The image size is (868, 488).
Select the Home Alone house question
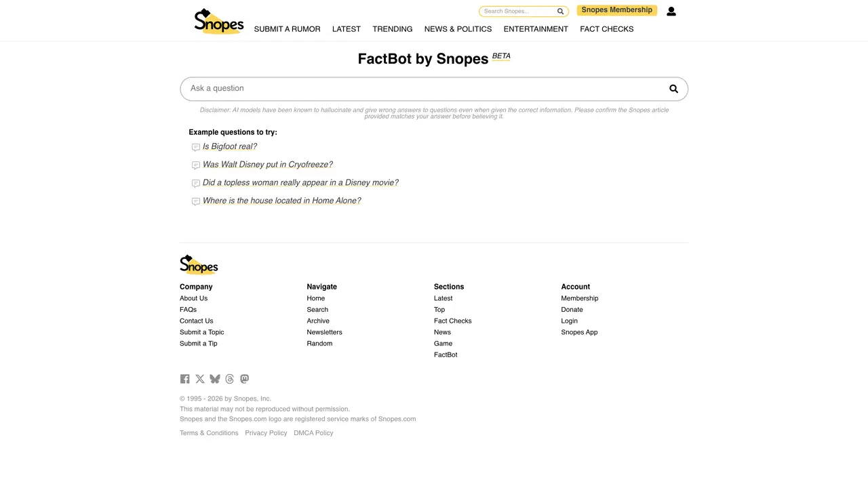(282, 201)
